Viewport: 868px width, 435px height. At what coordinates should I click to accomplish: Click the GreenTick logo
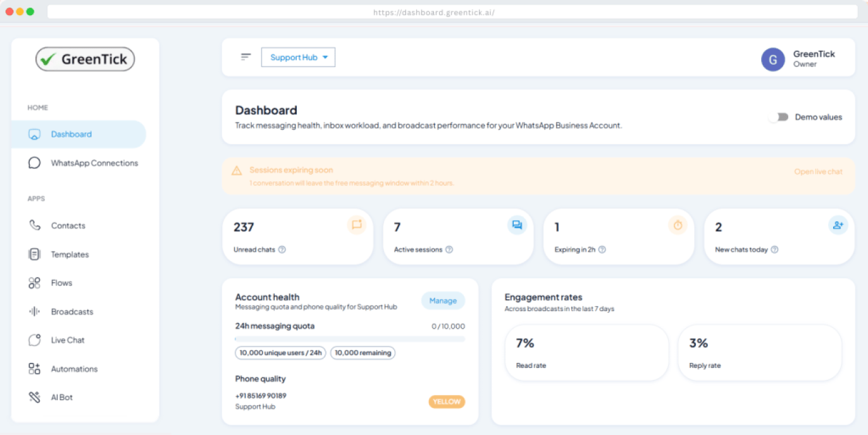(x=85, y=59)
